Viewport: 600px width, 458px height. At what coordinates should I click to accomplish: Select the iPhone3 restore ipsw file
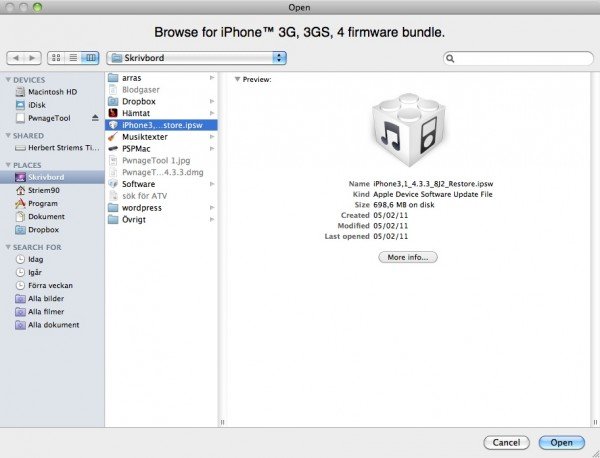161,125
